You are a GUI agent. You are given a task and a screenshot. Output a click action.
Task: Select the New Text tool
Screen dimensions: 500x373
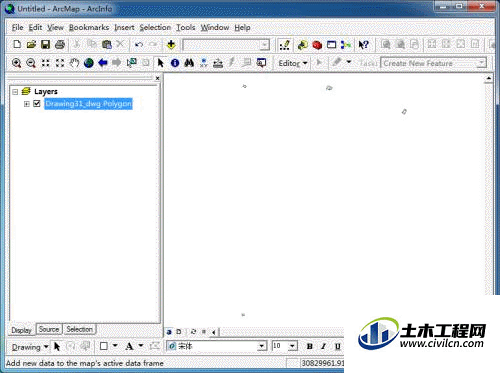129,347
